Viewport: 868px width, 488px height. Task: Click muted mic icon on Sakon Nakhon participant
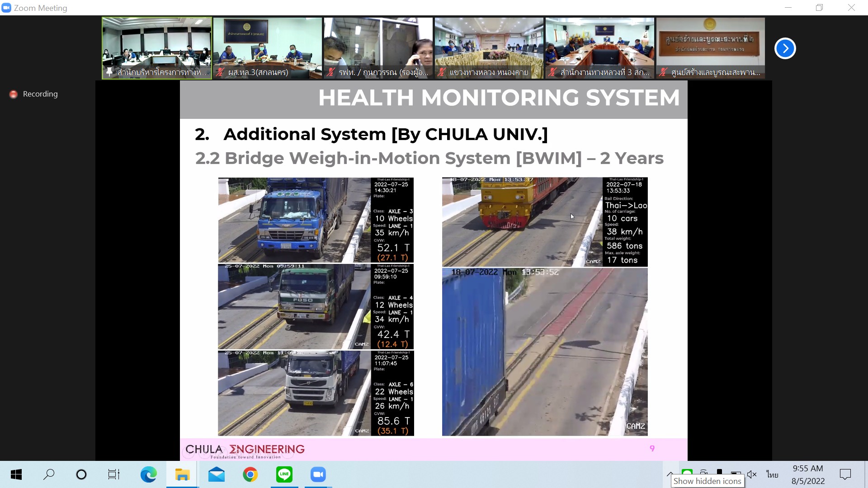(x=220, y=72)
